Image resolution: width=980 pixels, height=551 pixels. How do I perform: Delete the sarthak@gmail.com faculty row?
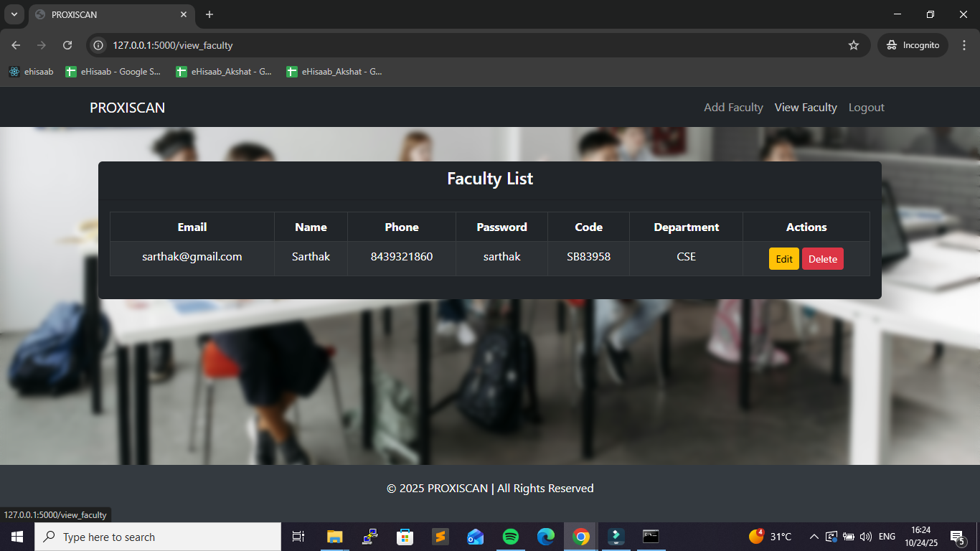[822, 259]
